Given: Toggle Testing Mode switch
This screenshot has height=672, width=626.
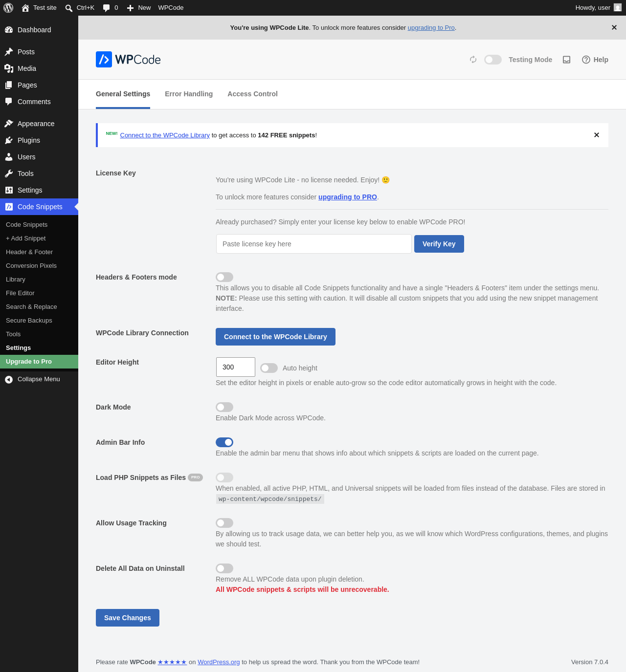Looking at the screenshot, I should [493, 60].
